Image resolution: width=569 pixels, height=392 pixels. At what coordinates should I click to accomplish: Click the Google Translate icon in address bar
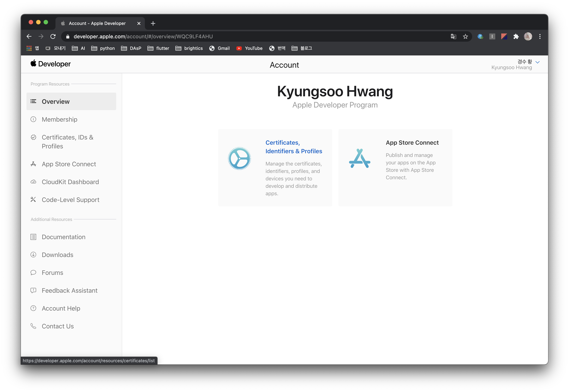[x=453, y=37]
